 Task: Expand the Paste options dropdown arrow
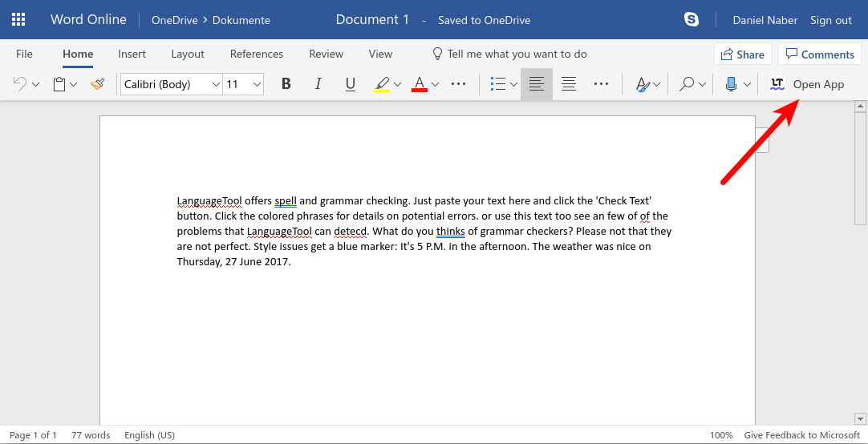pos(74,85)
